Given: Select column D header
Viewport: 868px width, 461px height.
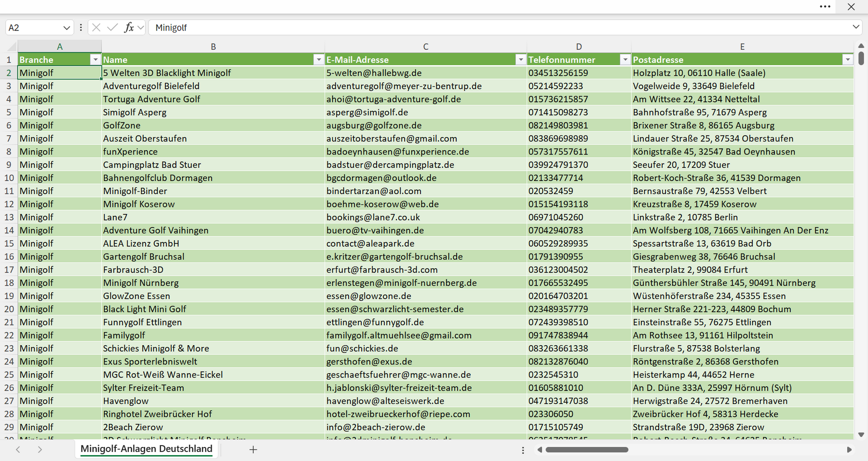Looking at the screenshot, I should pos(579,46).
